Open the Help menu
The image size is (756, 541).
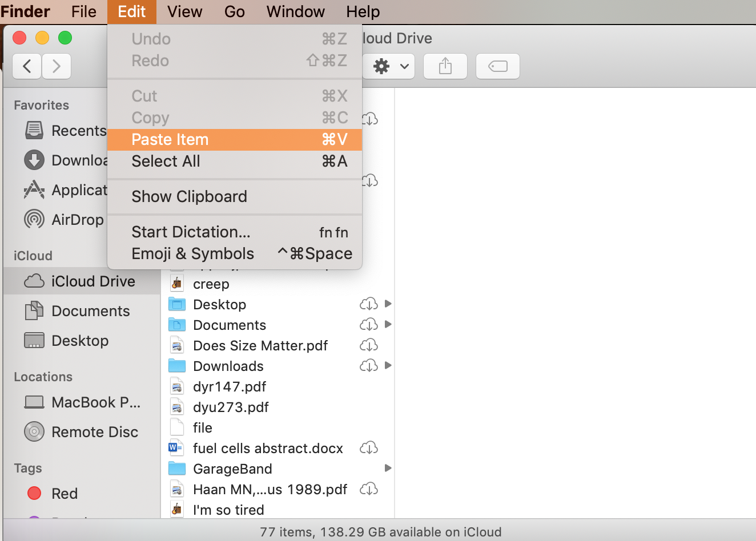[x=363, y=11]
